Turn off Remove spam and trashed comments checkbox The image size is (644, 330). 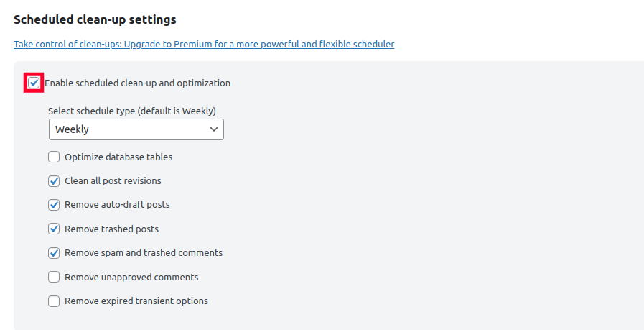point(54,253)
